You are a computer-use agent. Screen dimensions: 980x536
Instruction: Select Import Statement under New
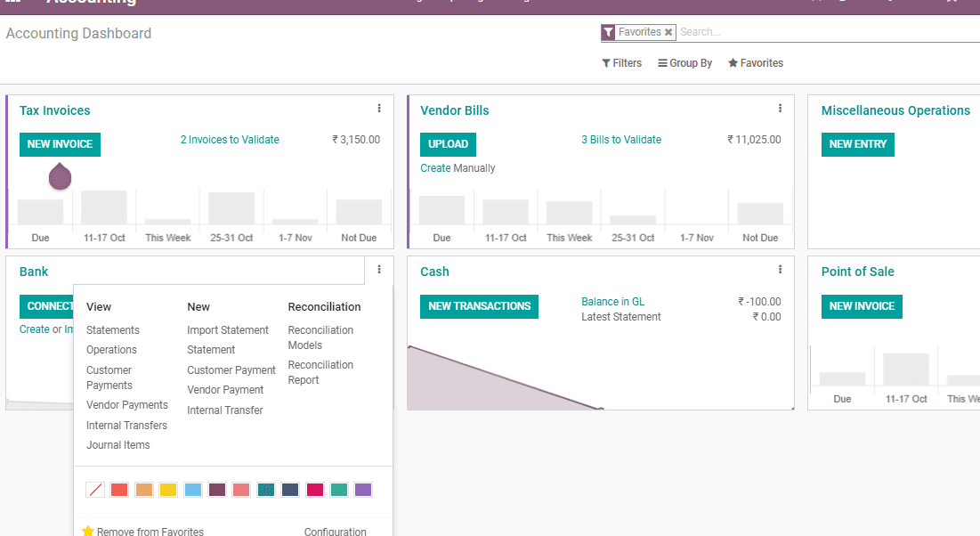click(228, 329)
